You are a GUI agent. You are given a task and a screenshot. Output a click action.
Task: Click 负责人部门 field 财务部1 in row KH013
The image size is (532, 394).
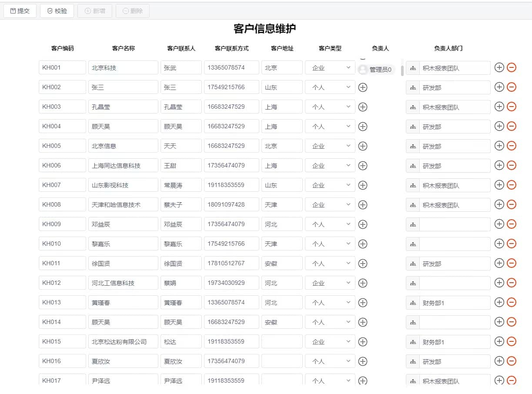(x=455, y=303)
